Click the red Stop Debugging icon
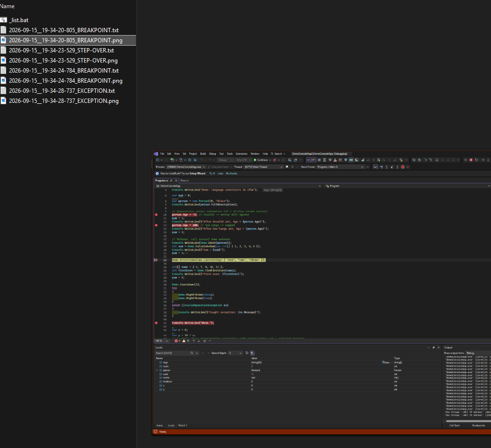Viewport: 491px width, 448px height. click(x=471, y=160)
